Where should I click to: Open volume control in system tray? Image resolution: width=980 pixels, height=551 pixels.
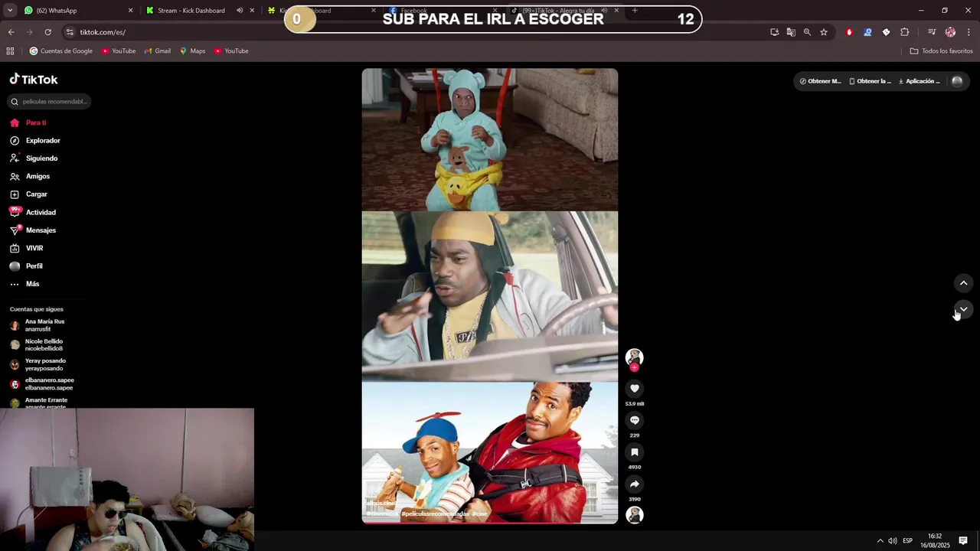(892, 540)
